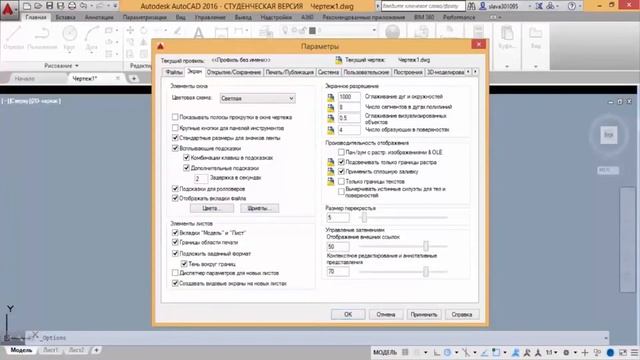Click the '+' new drawing tab button
Viewport: 640px width, 360px height.
(x=133, y=78)
